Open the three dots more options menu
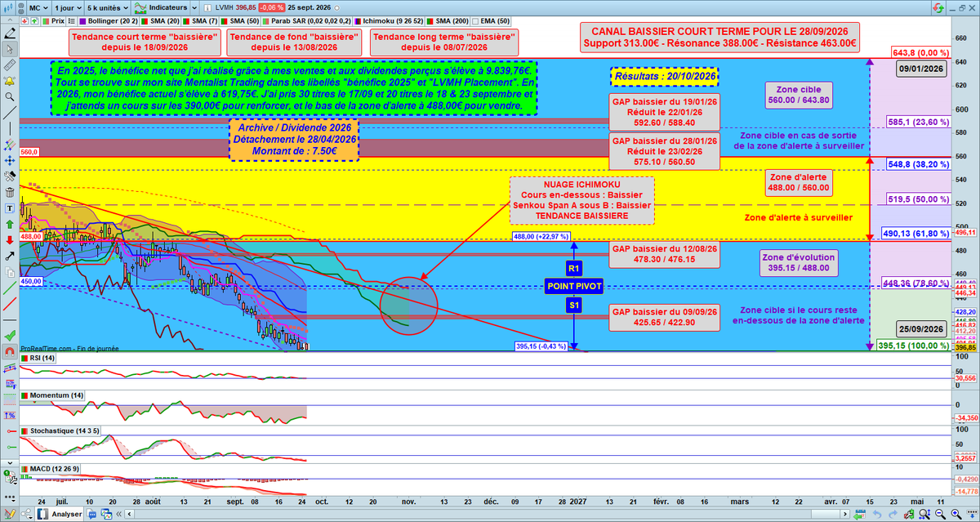980x522 pixels. tap(11, 498)
